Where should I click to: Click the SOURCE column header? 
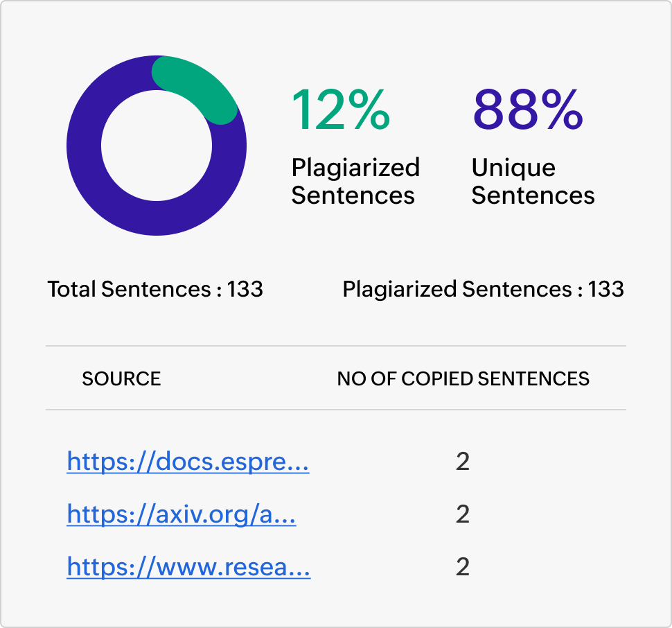tap(121, 378)
